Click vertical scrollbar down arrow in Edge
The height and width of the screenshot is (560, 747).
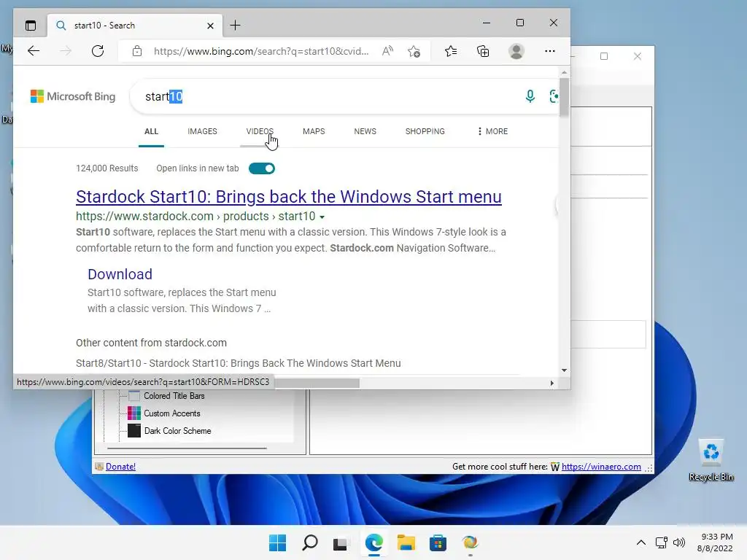point(564,370)
